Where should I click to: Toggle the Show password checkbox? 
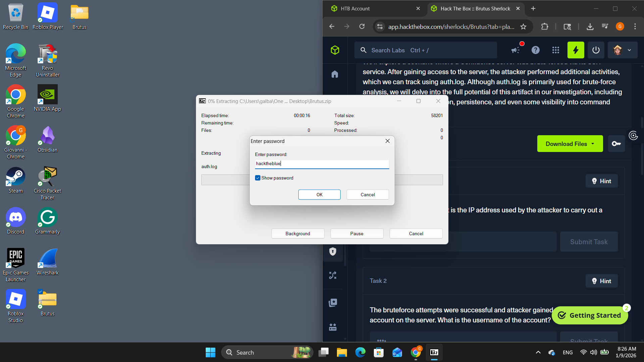(x=258, y=178)
